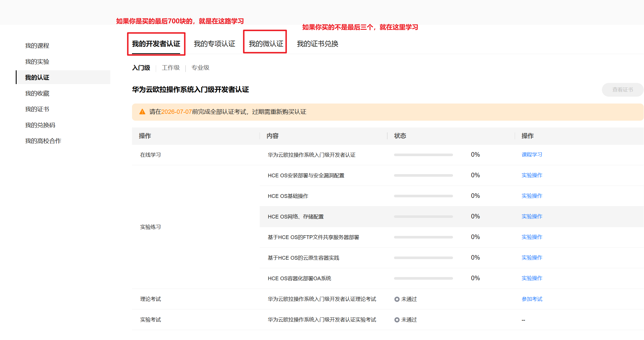644x340 pixels.
Task: Click 0% value of 云原生容器实践 row
Action: tap(475, 258)
